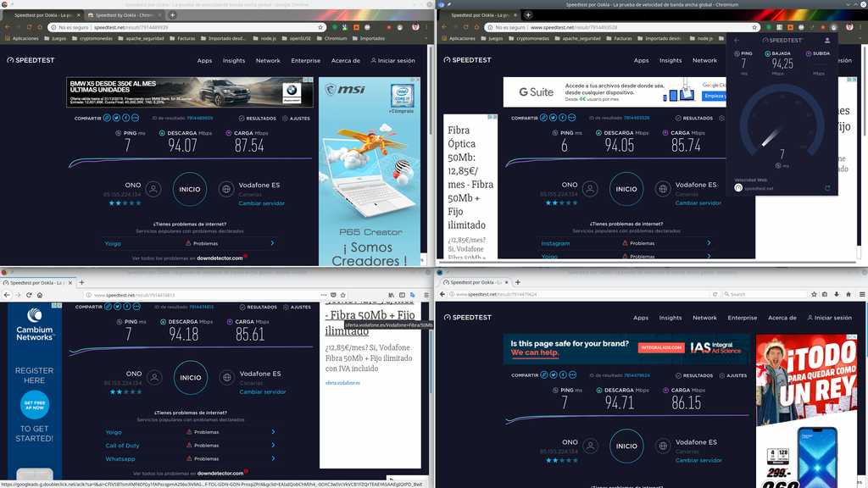Screen dimensions: 868x488
Task: Bookmark page with star in Chrome address bar
Action: (x=320, y=27)
